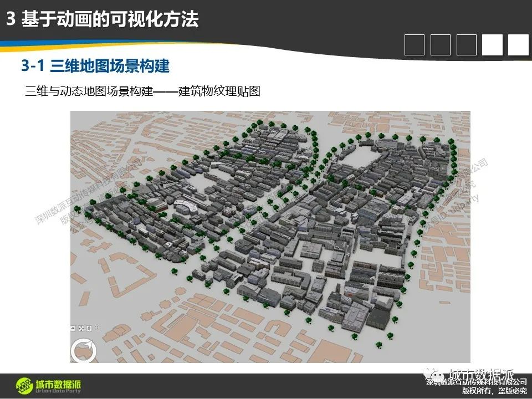Select the heading '3-1 三维地图场景构建'

tap(95, 65)
